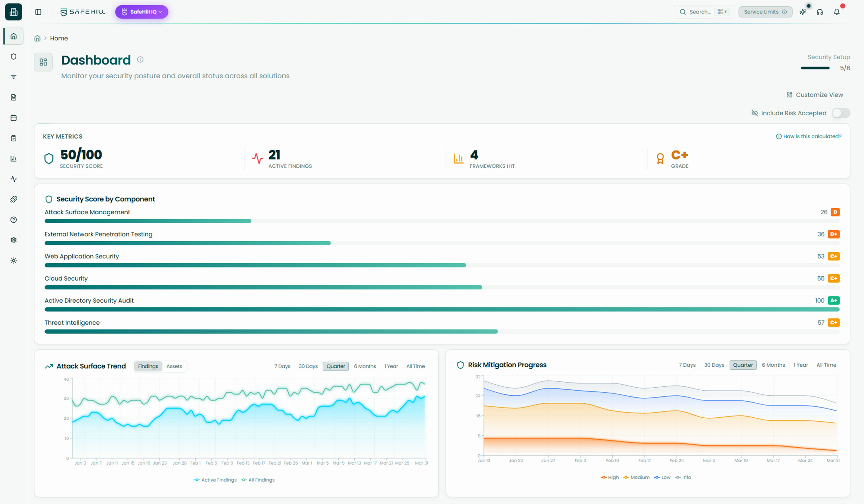Viewport: 864px width, 504px height.
Task: Switch Attack Surface Trend to Assets
Action: pyautogui.click(x=174, y=366)
